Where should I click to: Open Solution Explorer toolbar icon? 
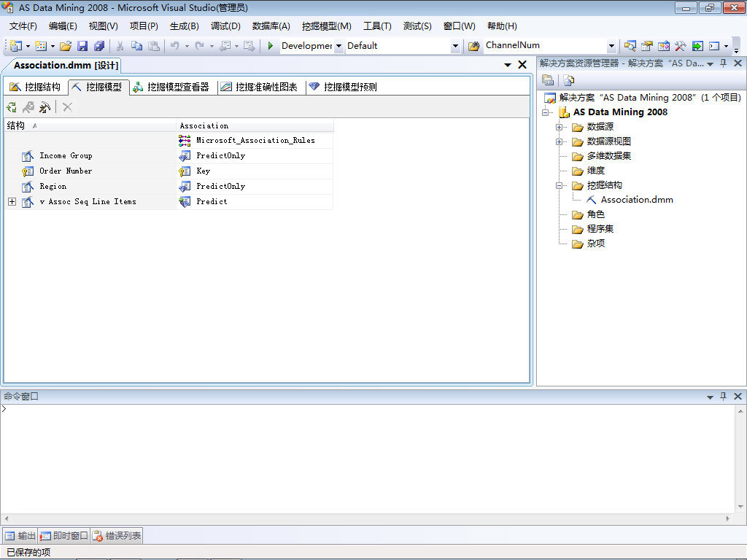click(630, 46)
